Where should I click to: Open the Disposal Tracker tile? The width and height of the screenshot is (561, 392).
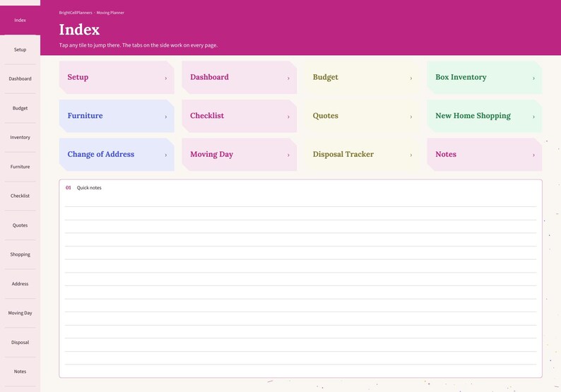click(x=362, y=155)
